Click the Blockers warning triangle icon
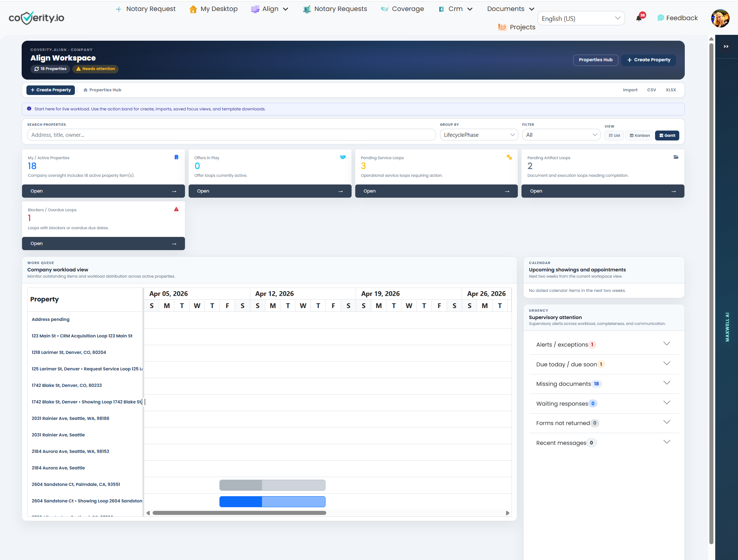The width and height of the screenshot is (738, 560). coord(176,209)
